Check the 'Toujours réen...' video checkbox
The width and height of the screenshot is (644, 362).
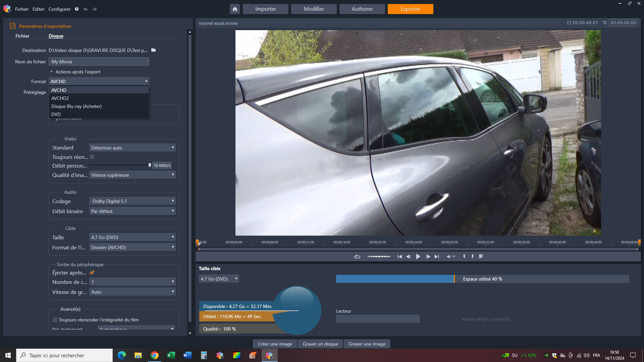point(92,157)
